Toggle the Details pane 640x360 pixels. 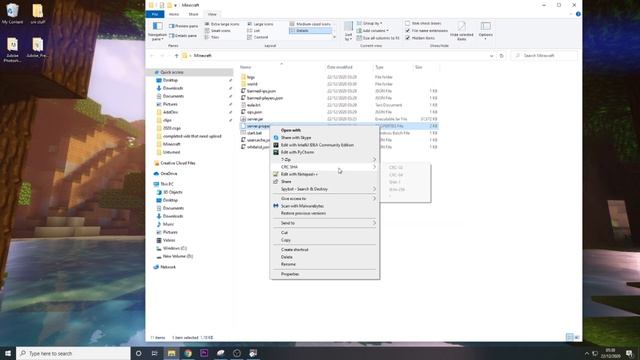pyautogui.click(x=183, y=36)
